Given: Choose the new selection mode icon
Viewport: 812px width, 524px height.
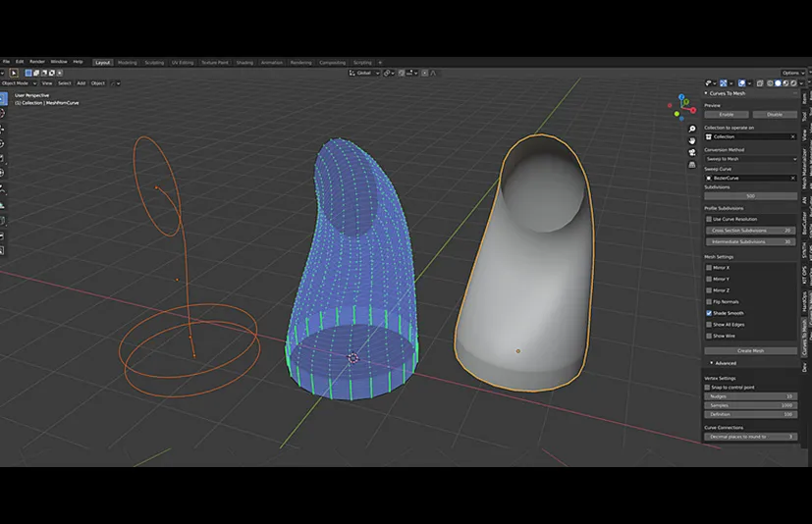Looking at the screenshot, I should click(x=28, y=73).
